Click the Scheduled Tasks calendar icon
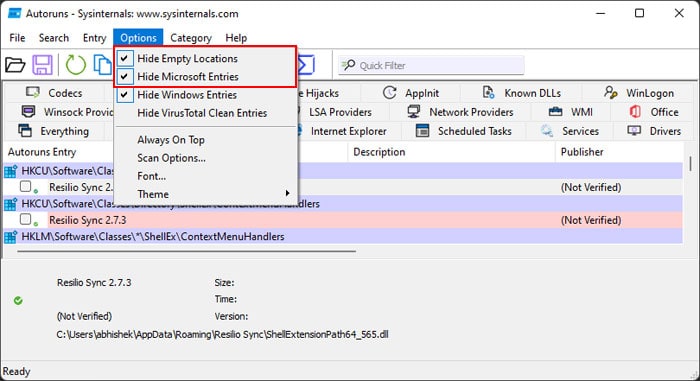The height and width of the screenshot is (381, 700). pyautogui.click(x=422, y=130)
